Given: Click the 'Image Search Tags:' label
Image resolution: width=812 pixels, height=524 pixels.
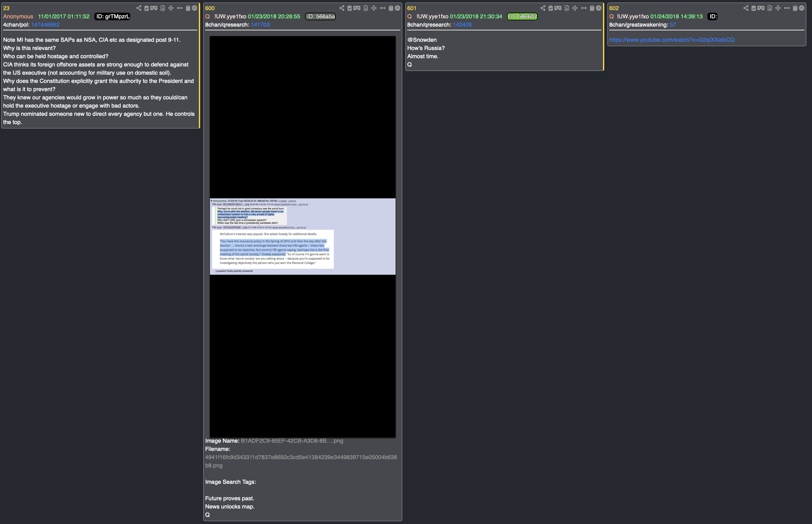Looking at the screenshot, I should tap(231, 482).
